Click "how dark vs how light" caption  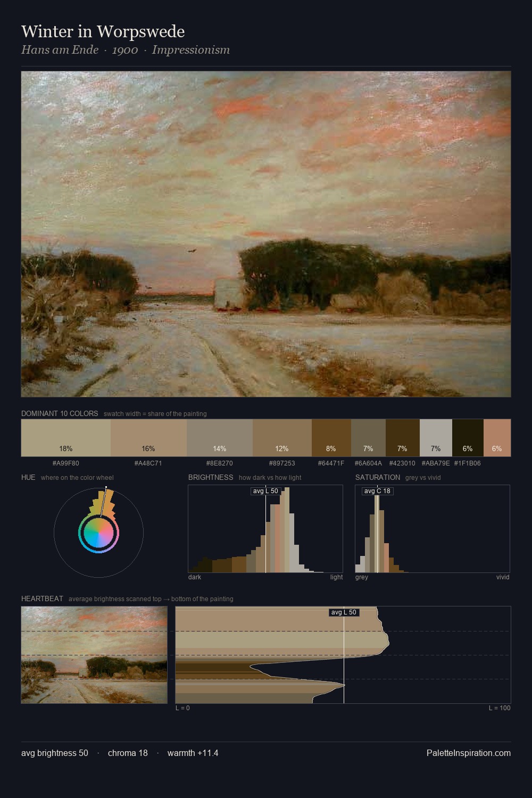[270, 478]
